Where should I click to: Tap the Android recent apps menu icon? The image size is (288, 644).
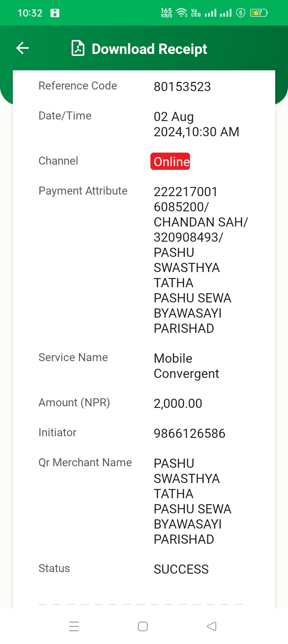pyautogui.click(x=74, y=626)
